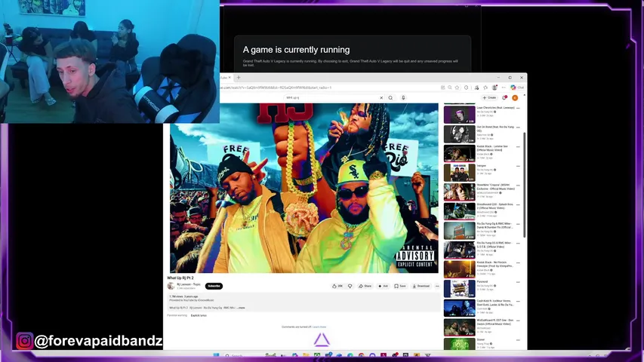Open YouTube notifications bell
Image resolution: width=644 pixels, height=362 pixels.
pos(504,98)
